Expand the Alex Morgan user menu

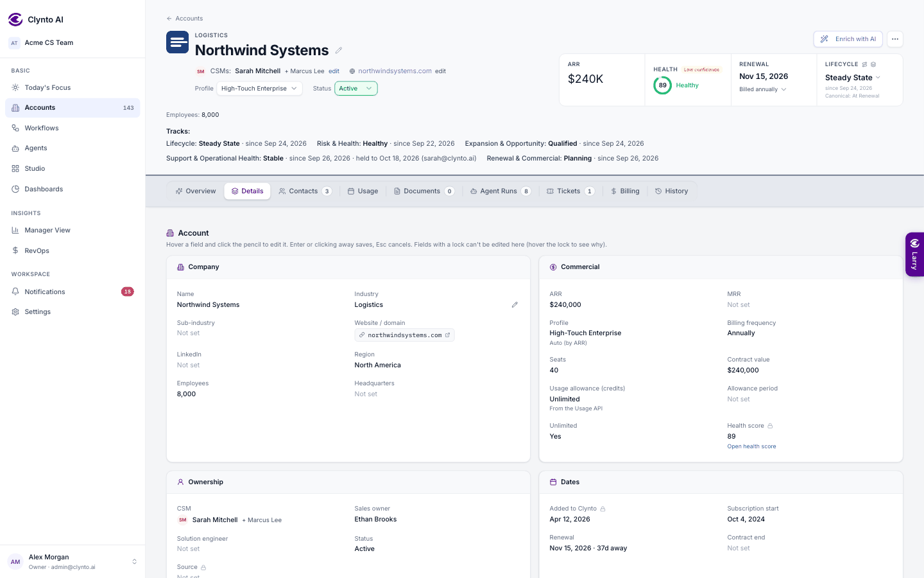(x=73, y=562)
